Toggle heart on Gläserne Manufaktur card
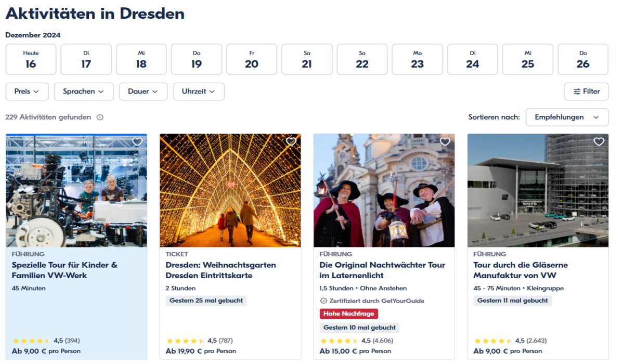The image size is (624, 364). pyautogui.click(x=599, y=141)
